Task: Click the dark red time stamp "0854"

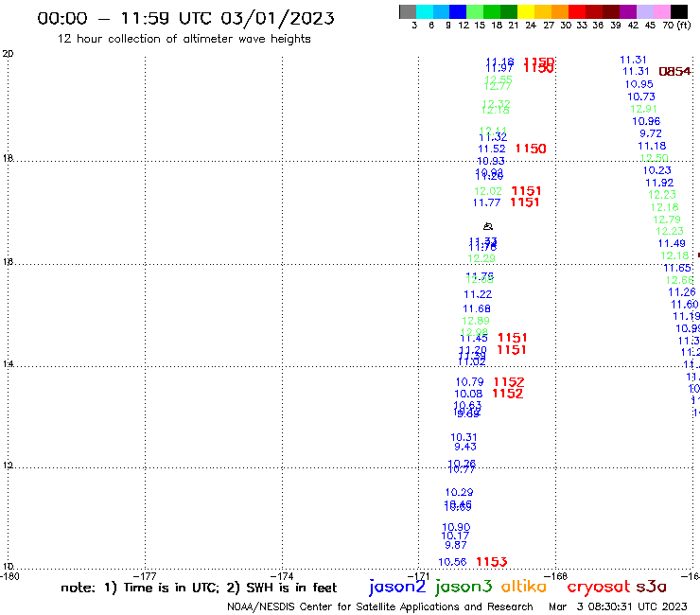Action: [x=674, y=72]
